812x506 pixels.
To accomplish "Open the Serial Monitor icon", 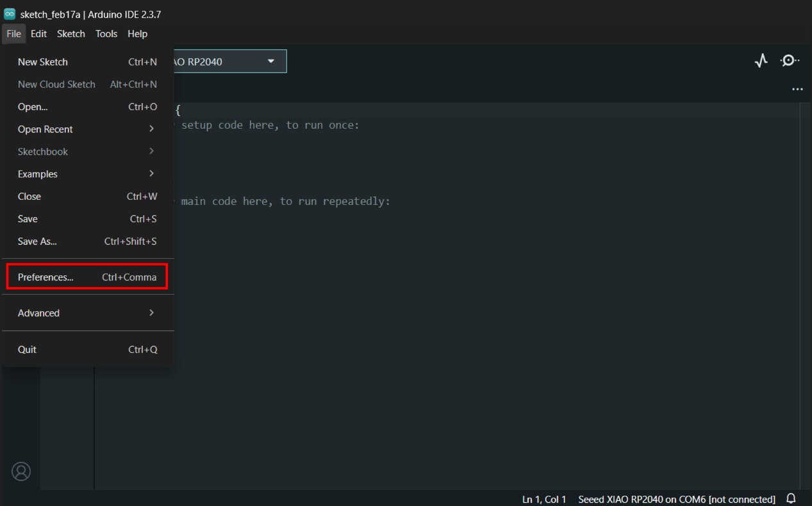I will click(x=790, y=61).
